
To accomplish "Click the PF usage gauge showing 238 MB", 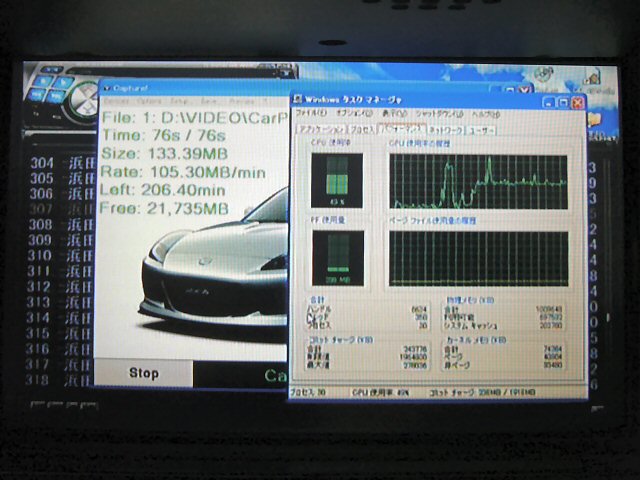I will [338, 258].
